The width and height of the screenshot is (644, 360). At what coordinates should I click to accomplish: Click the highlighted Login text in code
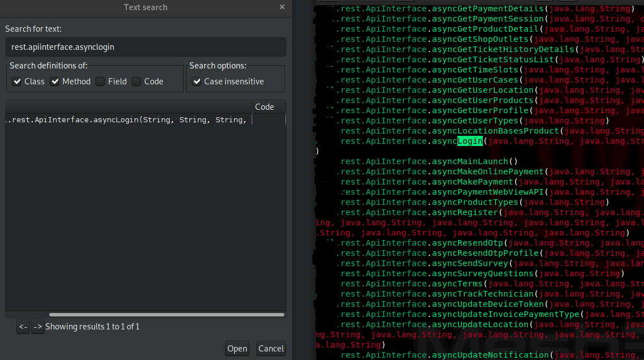coord(470,141)
